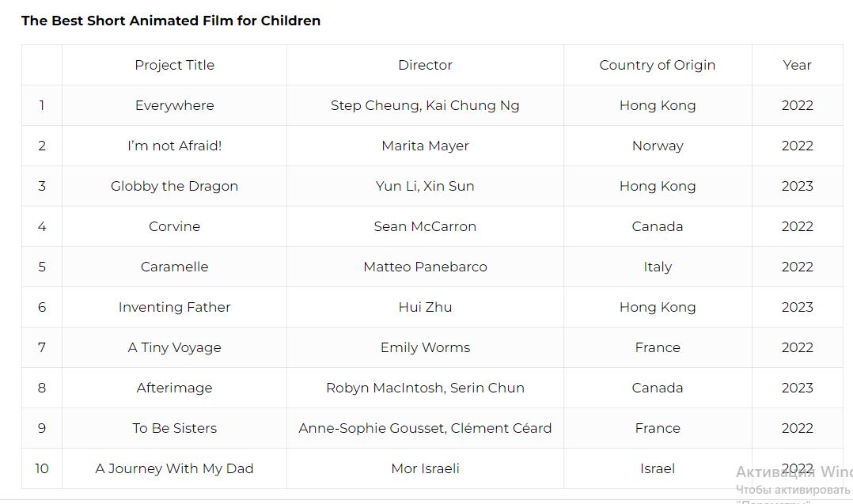
Task: Select the 'Caramelle' table entry
Action: click(x=174, y=267)
